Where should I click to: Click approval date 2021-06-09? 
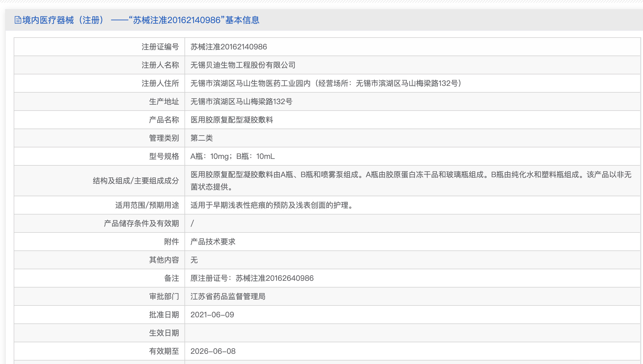click(x=212, y=315)
